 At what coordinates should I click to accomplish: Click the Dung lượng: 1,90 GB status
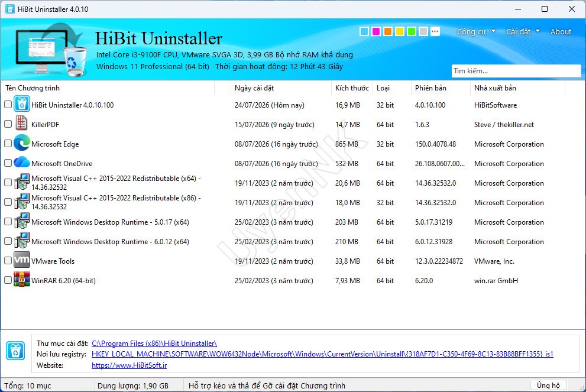click(x=132, y=385)
